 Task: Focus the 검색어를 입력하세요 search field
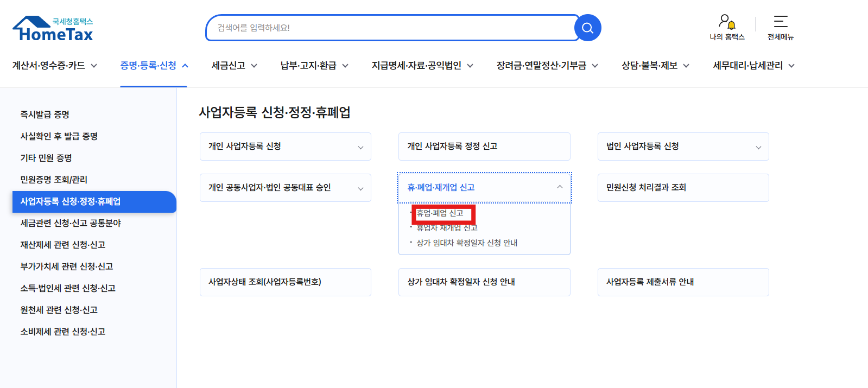tap(391, 28)
